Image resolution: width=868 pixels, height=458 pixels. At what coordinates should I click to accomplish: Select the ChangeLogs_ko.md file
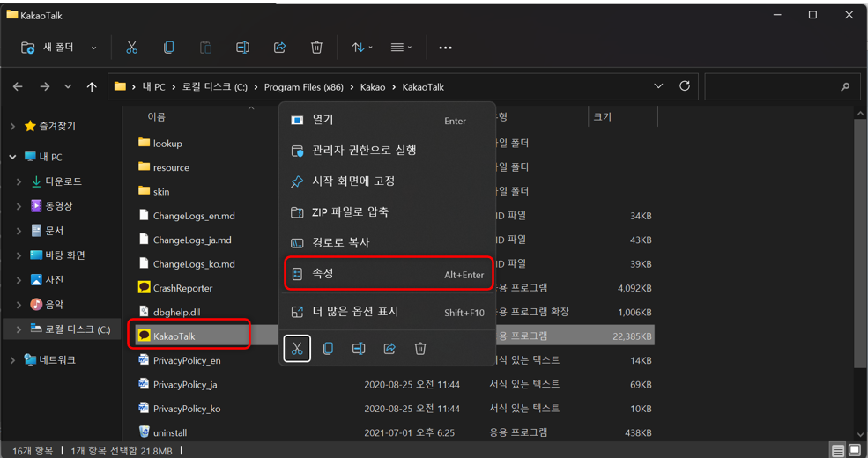(194, 264)
